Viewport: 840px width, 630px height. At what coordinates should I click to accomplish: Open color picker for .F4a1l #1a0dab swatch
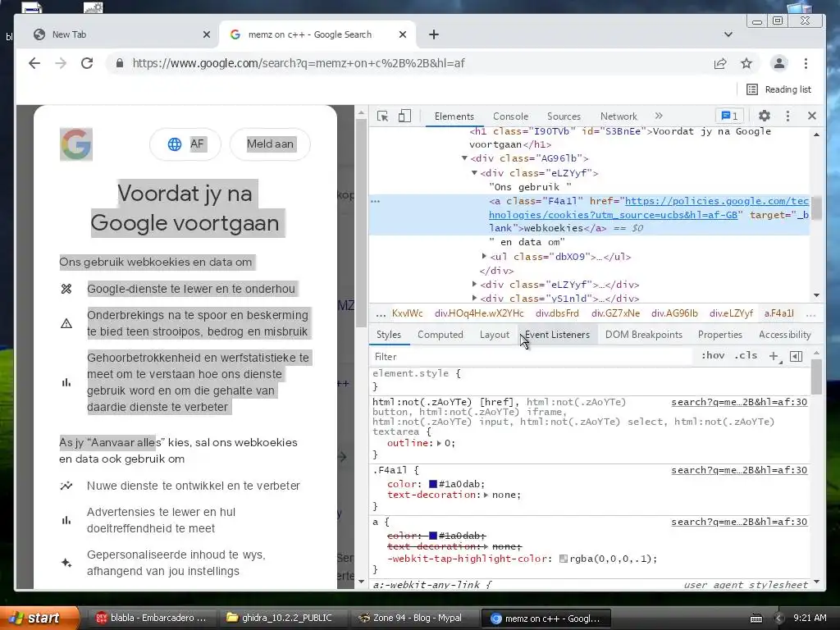(433, 484)
